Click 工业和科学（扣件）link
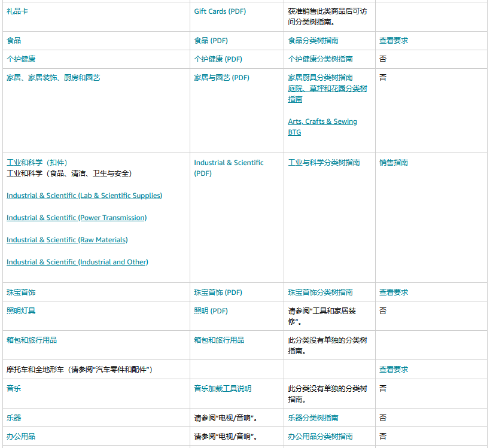 [36, 163]
